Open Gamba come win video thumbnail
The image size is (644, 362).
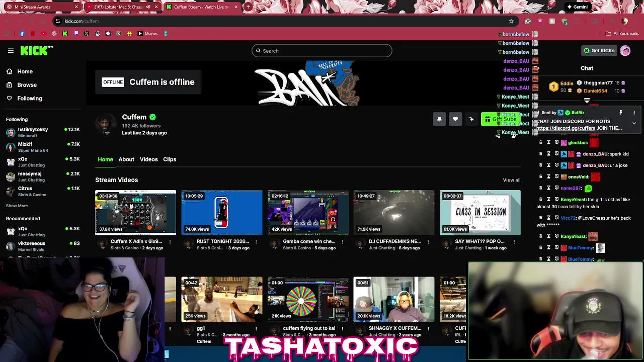pos(308,213)
